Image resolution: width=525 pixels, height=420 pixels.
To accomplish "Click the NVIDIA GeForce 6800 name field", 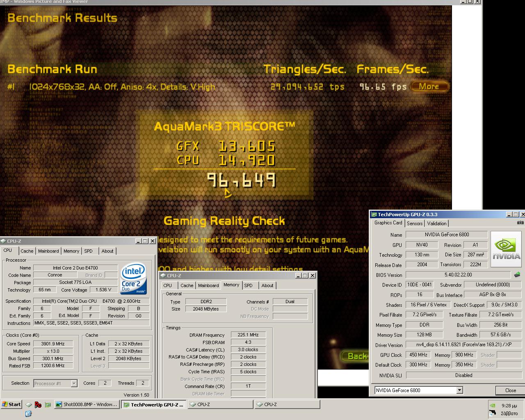I will [447, 235].
